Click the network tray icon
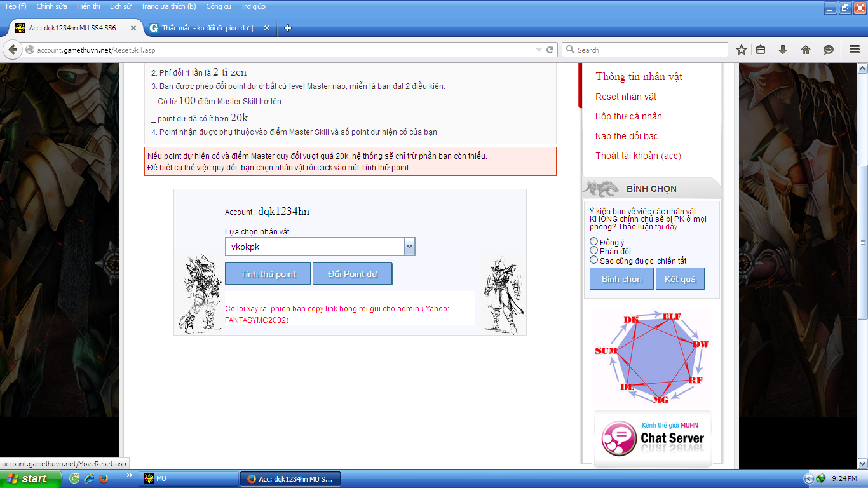The image size is (868, 488). click(821, 478)
